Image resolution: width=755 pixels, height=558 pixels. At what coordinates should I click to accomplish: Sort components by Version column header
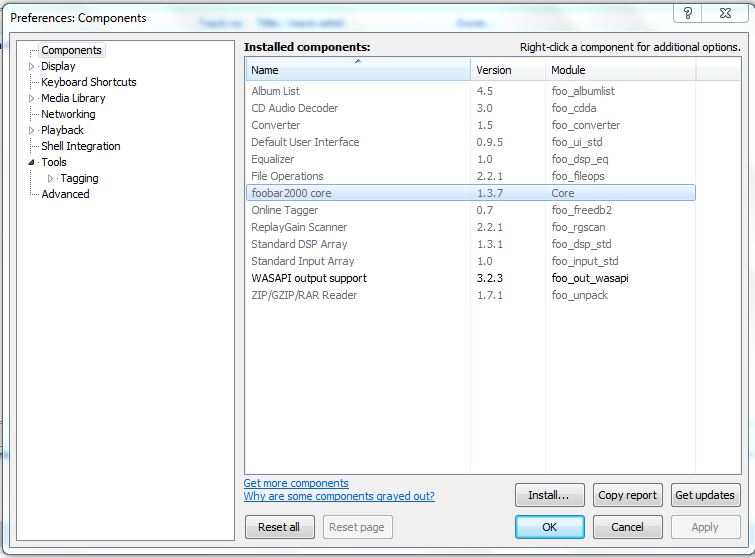508,70
